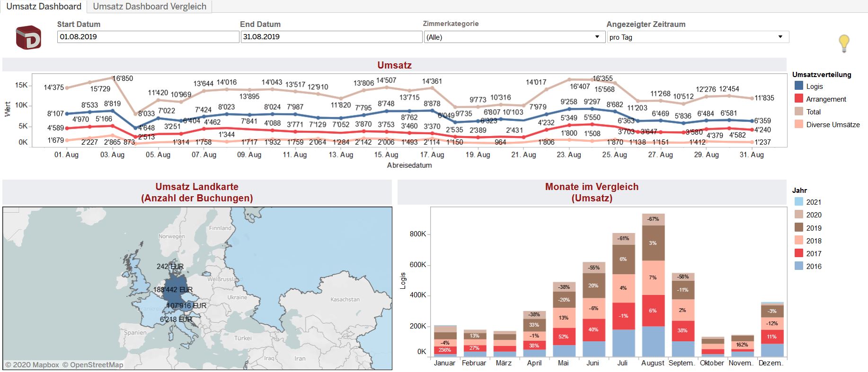This screenshot has width=868, height=372.
Task: Click the 6'218 EUR map label
Action: (x=176, y=320)
